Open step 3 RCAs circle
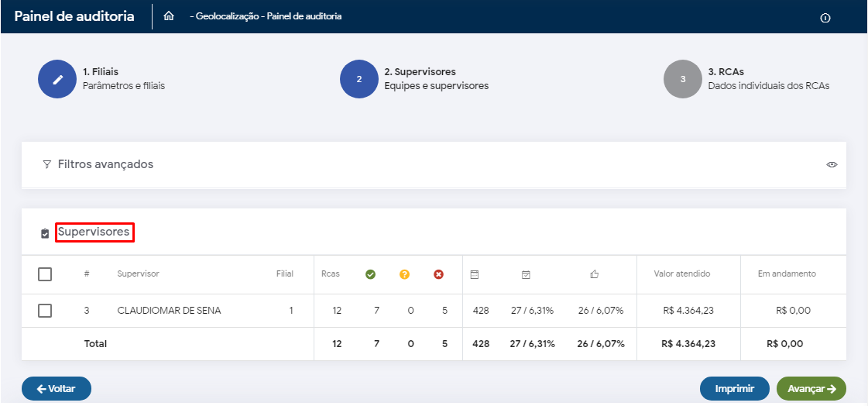868x406 pixels. 683,79
